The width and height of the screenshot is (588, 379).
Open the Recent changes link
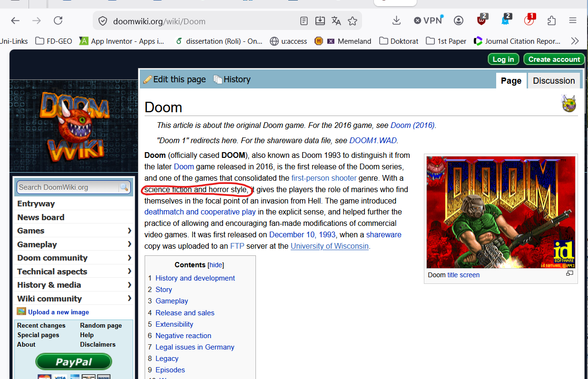[x=41, y=326]
